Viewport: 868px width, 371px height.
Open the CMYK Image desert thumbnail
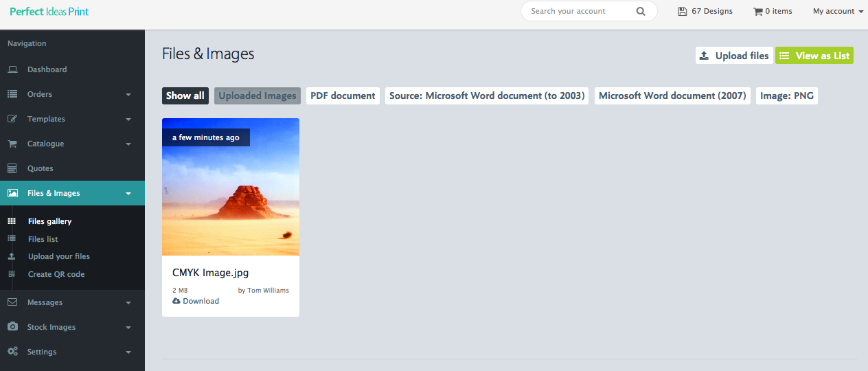click(x=231, y=187)
